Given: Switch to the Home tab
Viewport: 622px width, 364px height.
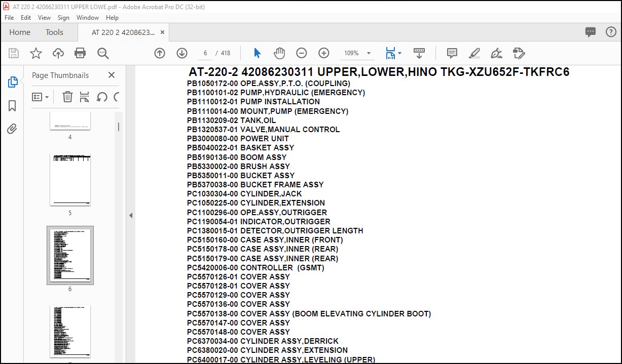Looking at the screenshot, I should (20, 32).
